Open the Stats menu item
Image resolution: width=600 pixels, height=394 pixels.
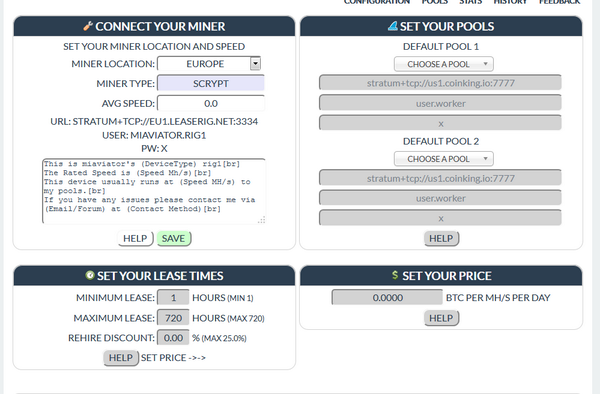click(x=470, y=2)
